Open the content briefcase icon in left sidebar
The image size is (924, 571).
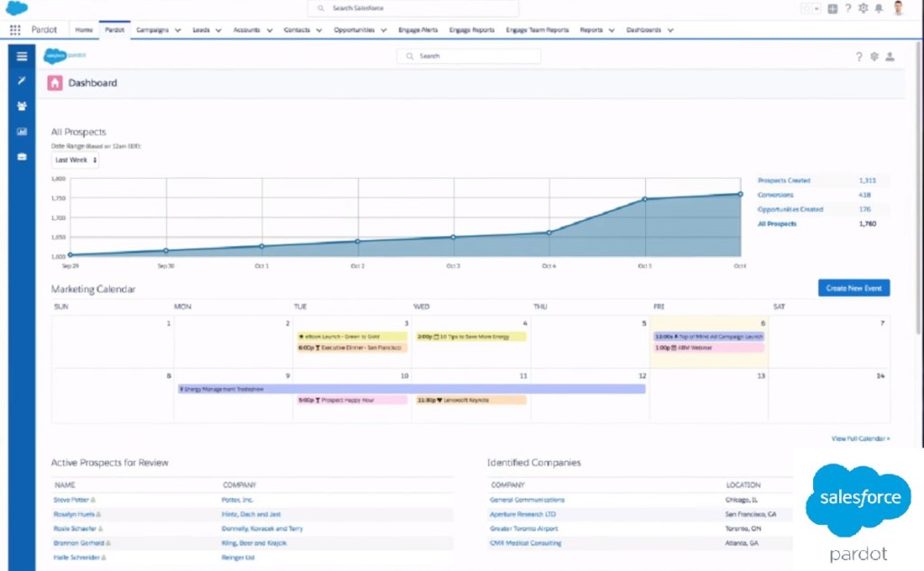21,154
